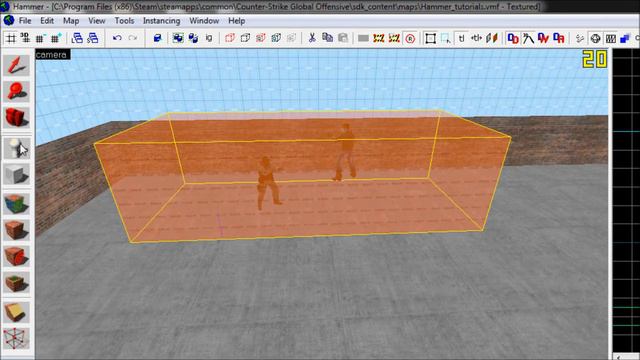Image resolution: width=640 pixels, height=360 pixels.
Task: Click the Smaller Grid icon
Action: pyautogui.click(x=40, y=38)
